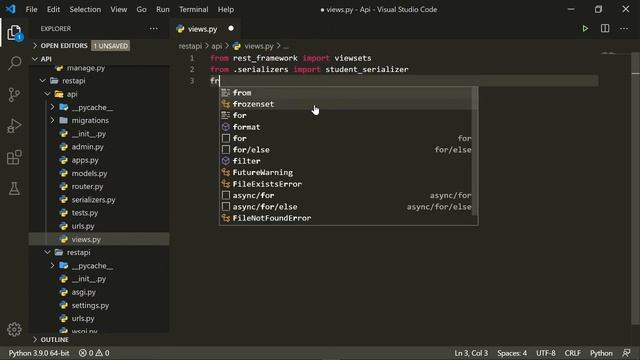
Task: Run Python file with play button
Action: point(585,29)
